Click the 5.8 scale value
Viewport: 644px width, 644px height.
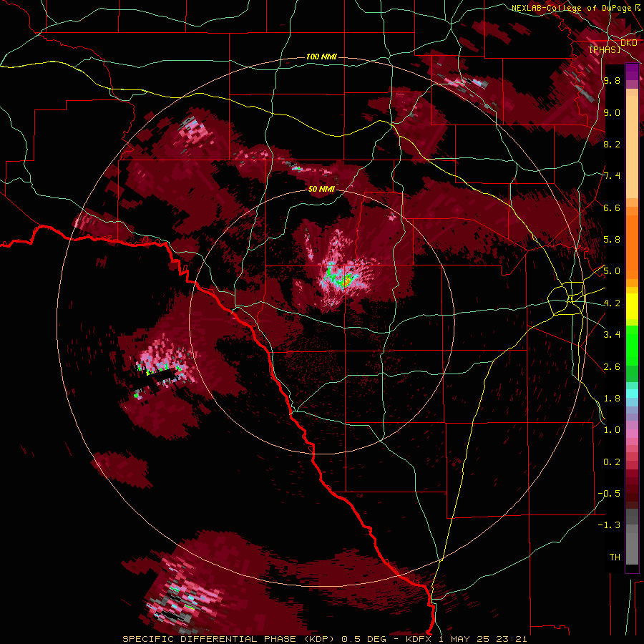[x=612, y=240]
